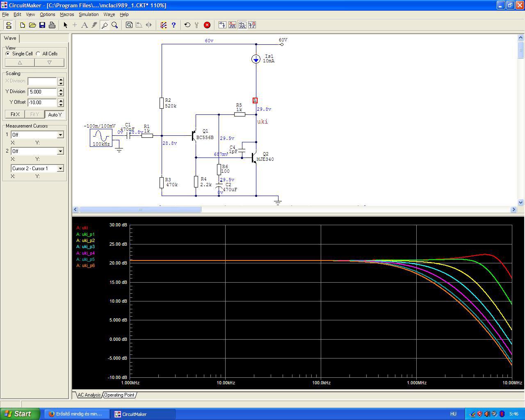Toggle the Auto Y button
The image size is (525, 420).
tap(55, 114)
